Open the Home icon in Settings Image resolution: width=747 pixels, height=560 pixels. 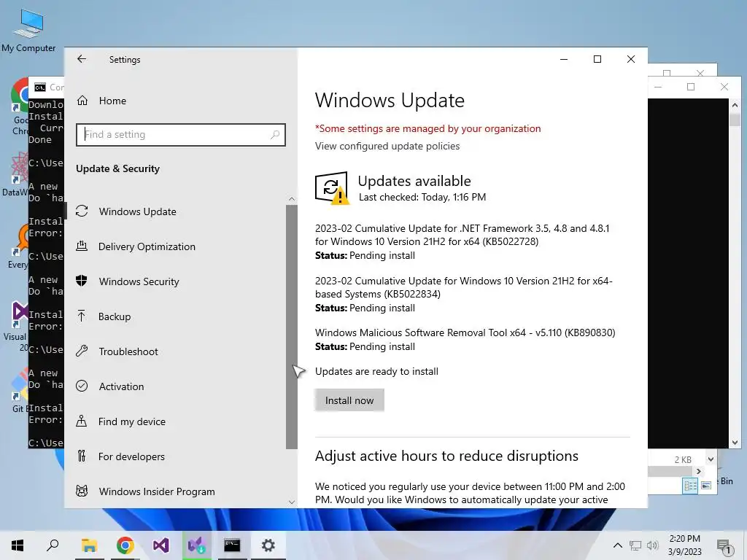click(82, 101)
